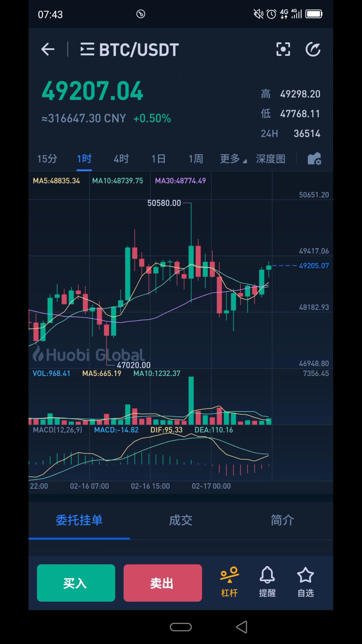Go back with the arrow icon
362x644 pixels.
(48, 49)
